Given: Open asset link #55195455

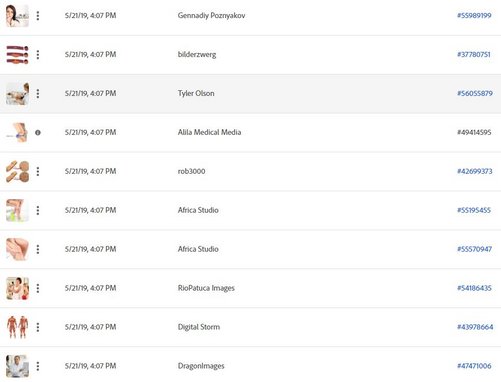Looking at the screenshot, I should coord(474,210).
